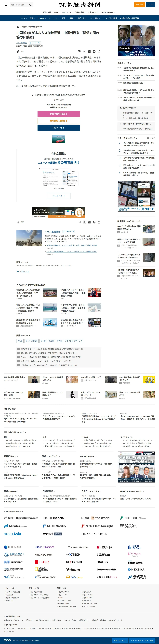Open the マーケット navigation dropdown
Screen dimensions: 159x644
[54, 18]
